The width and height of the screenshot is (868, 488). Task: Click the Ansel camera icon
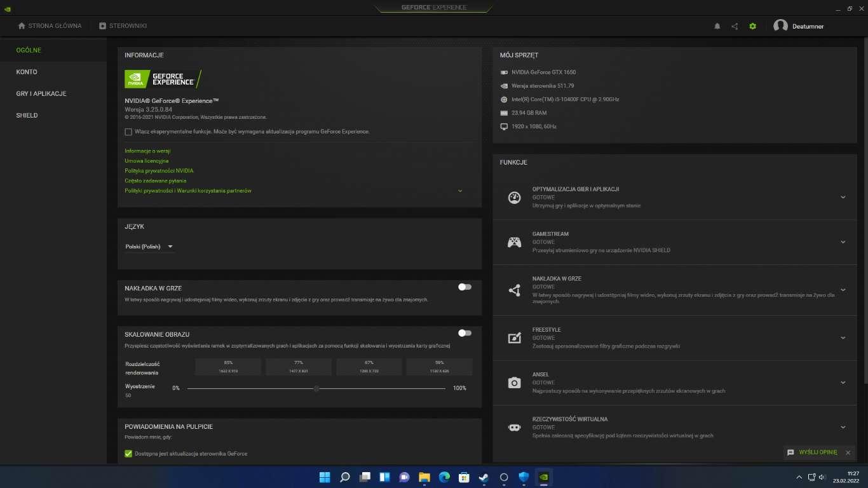click(514, 383)
